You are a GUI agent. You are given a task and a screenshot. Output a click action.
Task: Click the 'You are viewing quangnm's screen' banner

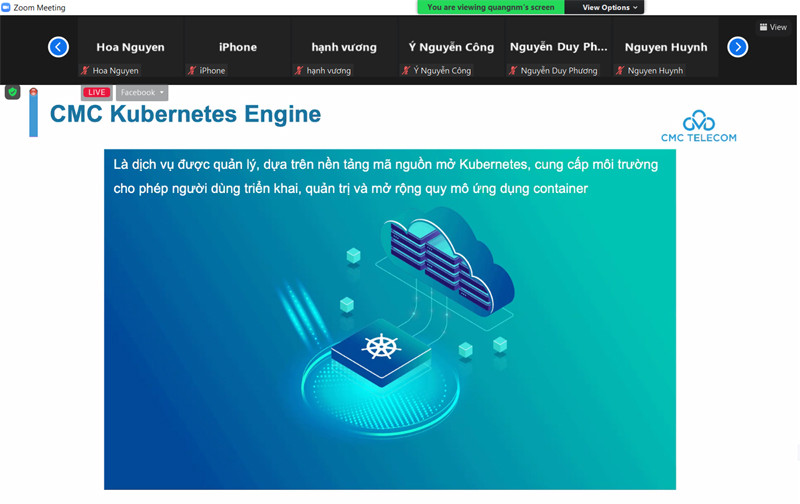490,7
